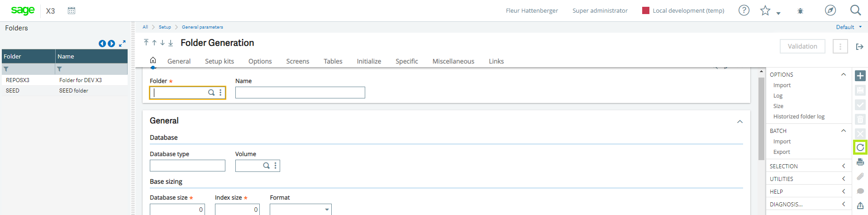Click the Save disk icon
Image resolution: width=868 pixels, height=215 pixels.
click(x=860, y=90)
